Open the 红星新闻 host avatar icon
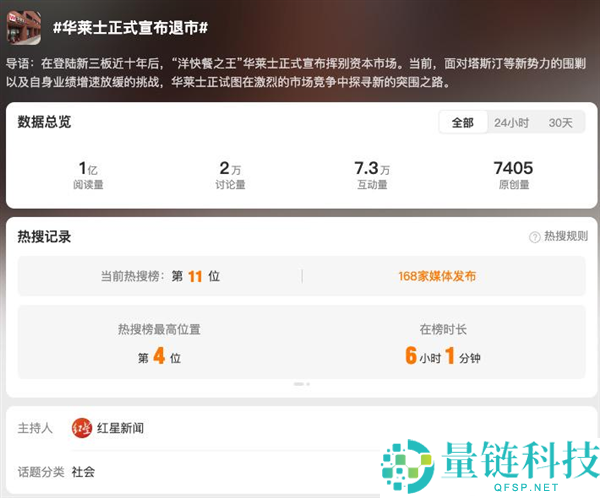600x498 pixels. tap(82, 428)
